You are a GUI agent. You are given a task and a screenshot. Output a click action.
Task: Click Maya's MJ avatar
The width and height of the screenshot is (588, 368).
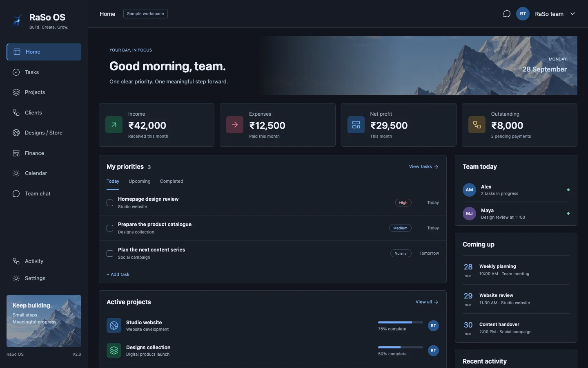pos(469,213)
